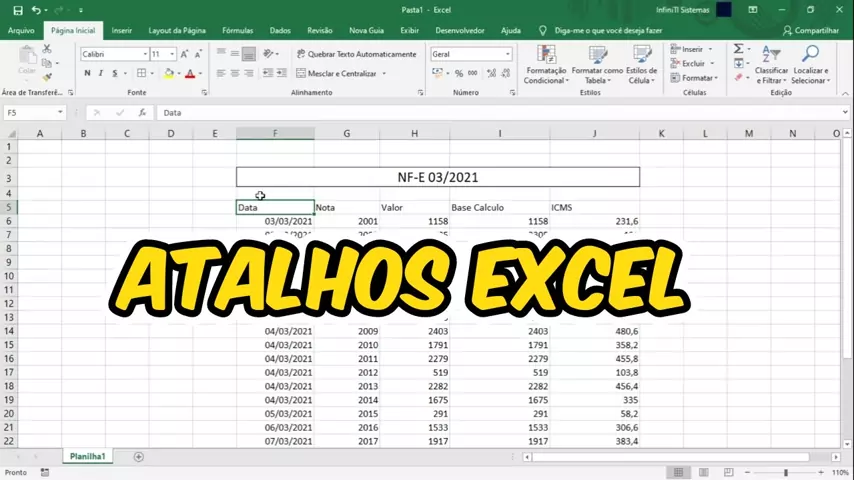Toggle italic formatting (I)
This screenshot has width=854, height=480.
tap(101, 73)
